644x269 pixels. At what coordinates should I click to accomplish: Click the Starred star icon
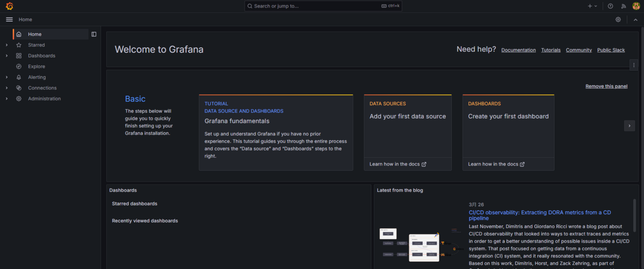[19, 45]
